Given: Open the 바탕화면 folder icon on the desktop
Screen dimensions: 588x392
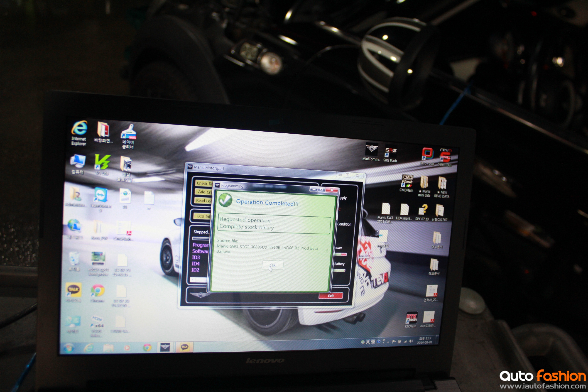Looking at the screenshot, I should click(103, 132).
